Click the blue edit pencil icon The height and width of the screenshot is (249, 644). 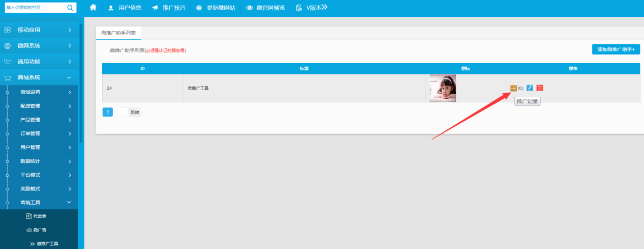tap(530, 88)
